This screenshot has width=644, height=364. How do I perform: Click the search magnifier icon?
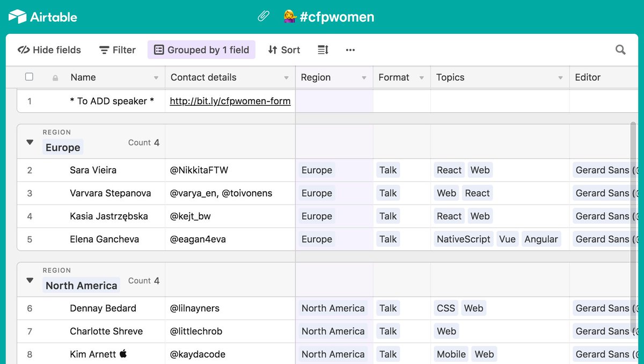click(620, 50)
